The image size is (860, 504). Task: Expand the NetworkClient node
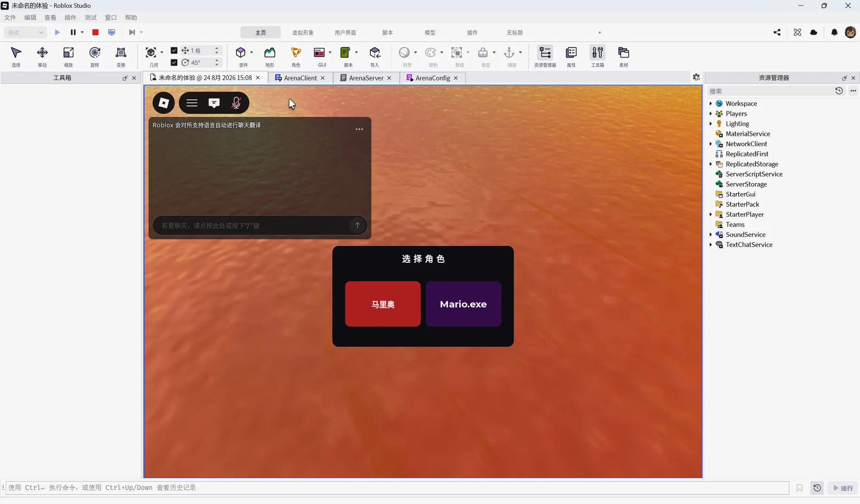[x=710, y=144]
